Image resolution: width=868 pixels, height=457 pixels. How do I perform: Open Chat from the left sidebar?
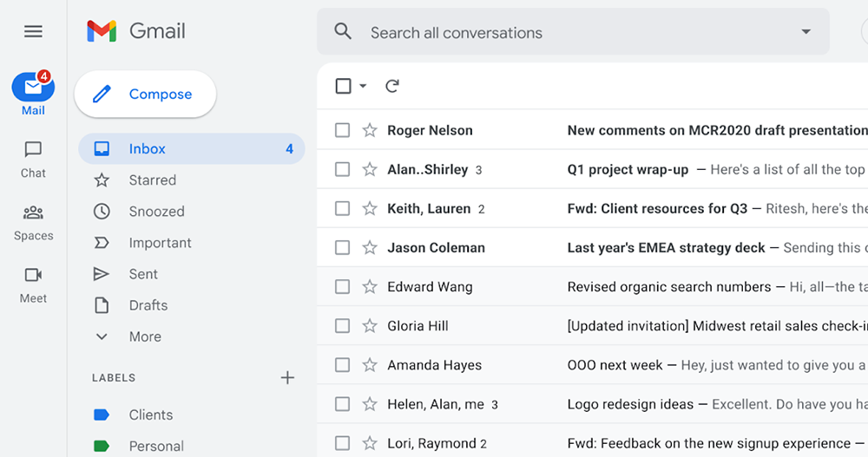(x=33, y=159)
